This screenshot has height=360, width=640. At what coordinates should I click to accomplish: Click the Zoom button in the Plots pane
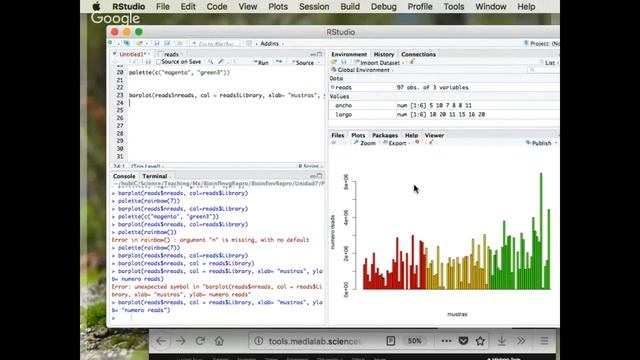coord(364,143)
